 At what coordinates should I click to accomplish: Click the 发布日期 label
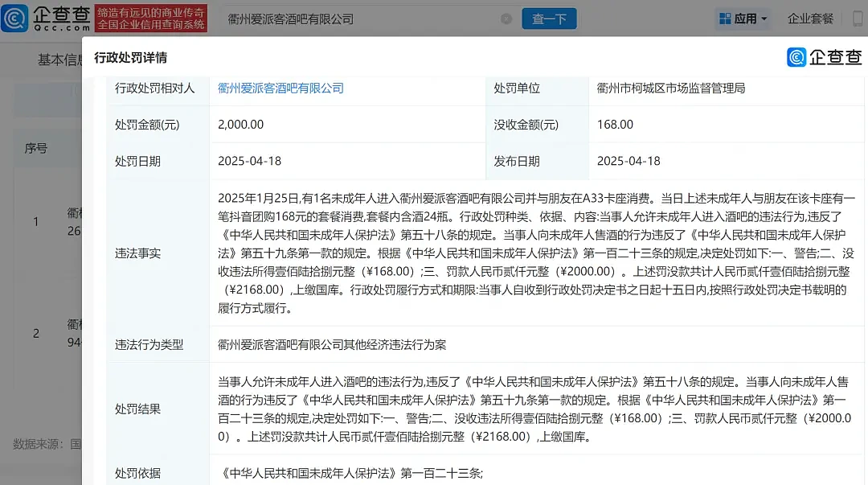click(x=517, y=162)
